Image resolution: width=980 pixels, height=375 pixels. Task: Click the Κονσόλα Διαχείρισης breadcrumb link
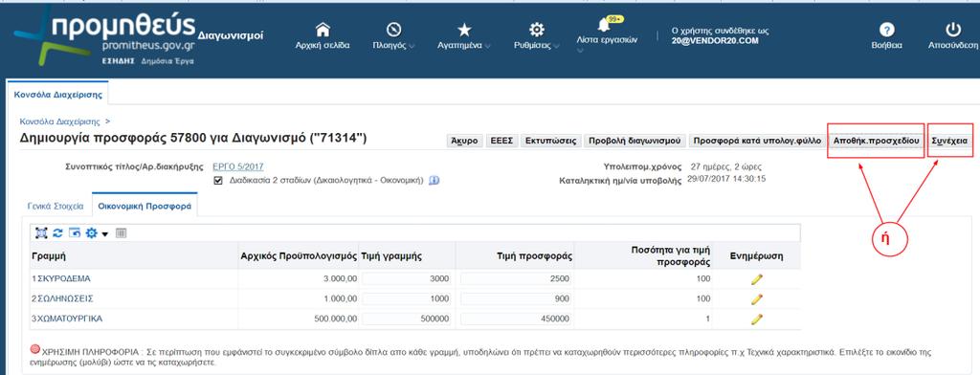60,121
